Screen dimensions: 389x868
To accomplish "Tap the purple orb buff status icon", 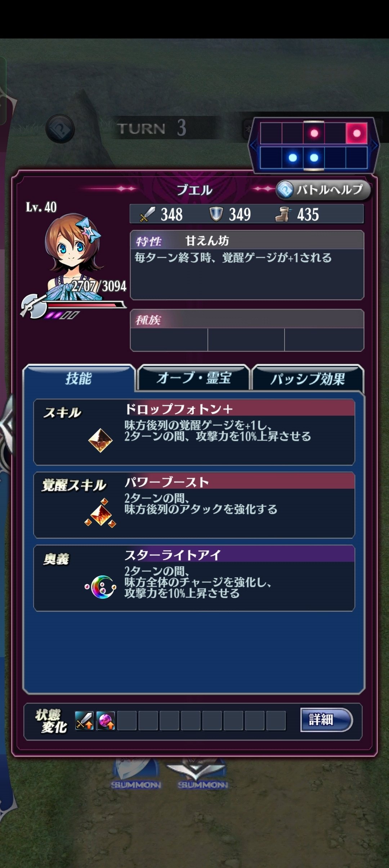I will [x=106, y=720].
